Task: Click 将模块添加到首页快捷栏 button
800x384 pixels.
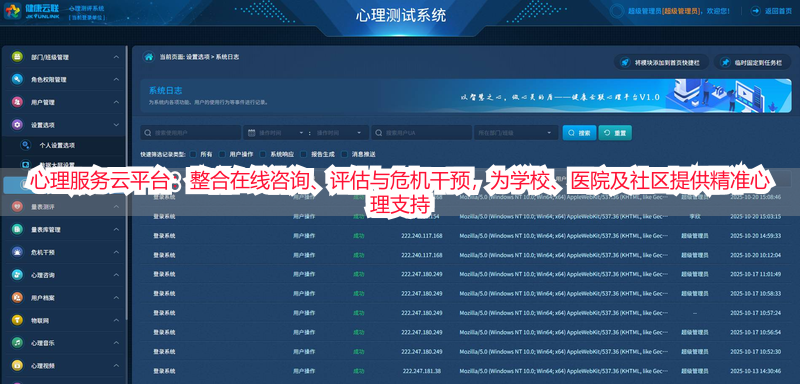Action: (x=661, y=62)
